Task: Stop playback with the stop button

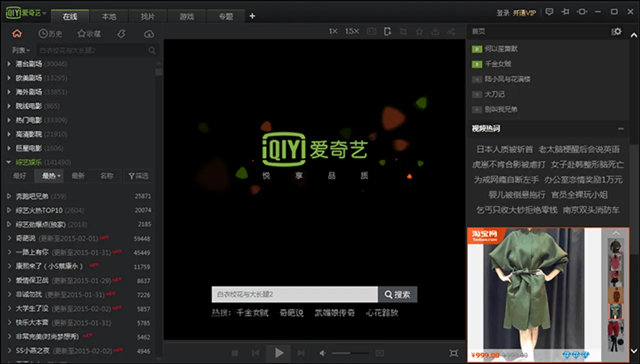Action: click(234, 353)
